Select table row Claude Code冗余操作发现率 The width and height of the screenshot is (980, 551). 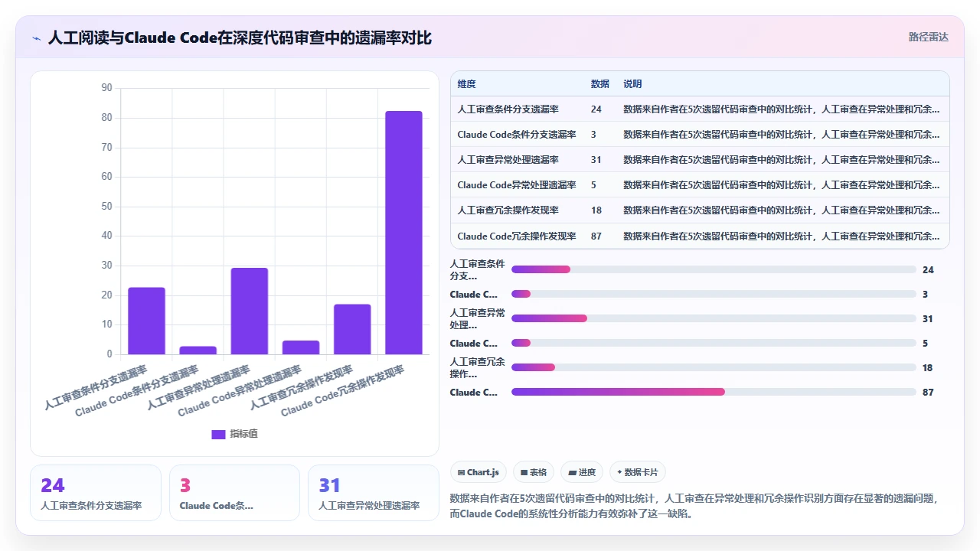(x=700, y=236)
